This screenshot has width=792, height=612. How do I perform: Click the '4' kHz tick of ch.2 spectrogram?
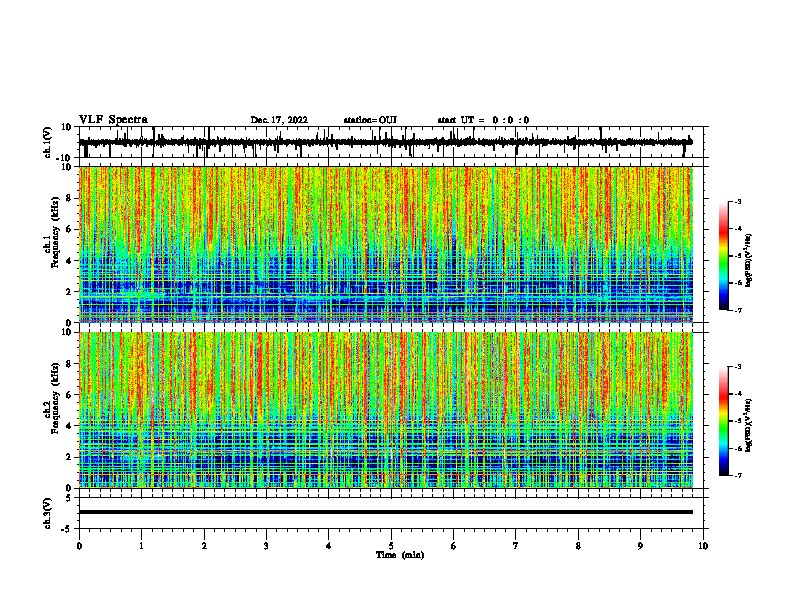click(70, 426)
